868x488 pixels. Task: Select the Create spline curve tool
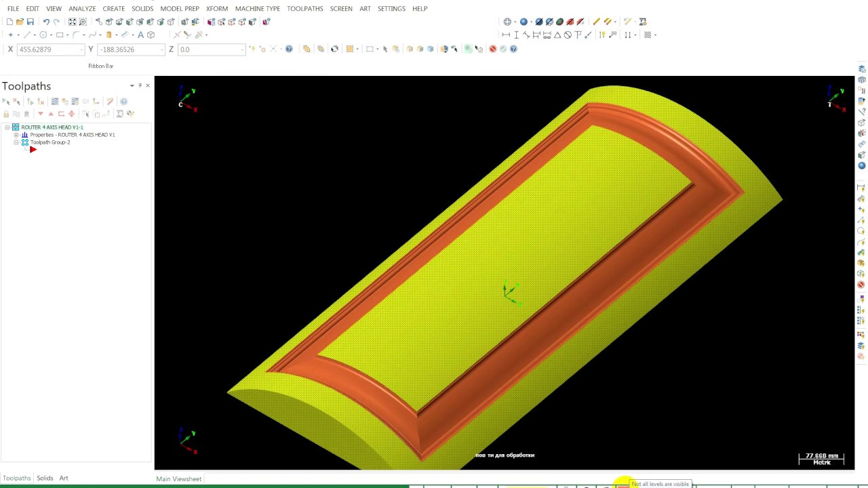(92, 35)
